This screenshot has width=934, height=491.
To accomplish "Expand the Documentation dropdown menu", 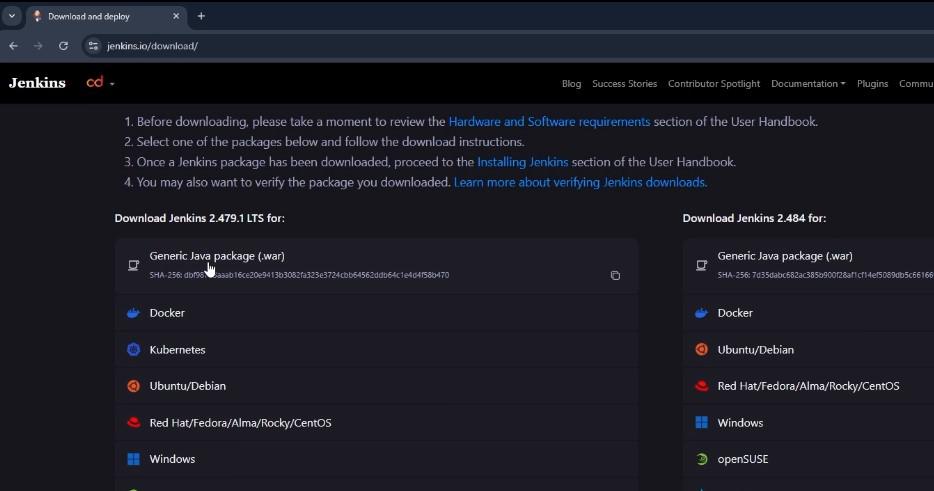I will [808, 83].
